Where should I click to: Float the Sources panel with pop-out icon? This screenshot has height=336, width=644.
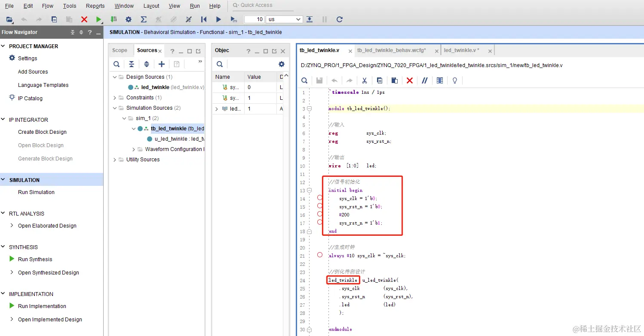(198, 51)
